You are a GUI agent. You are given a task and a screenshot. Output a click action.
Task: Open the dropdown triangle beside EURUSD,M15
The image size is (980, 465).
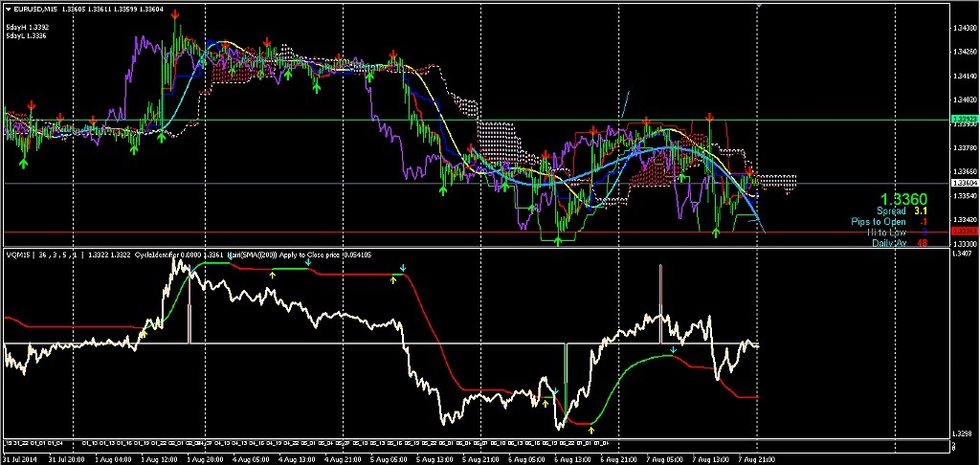(x=9, y=10)
